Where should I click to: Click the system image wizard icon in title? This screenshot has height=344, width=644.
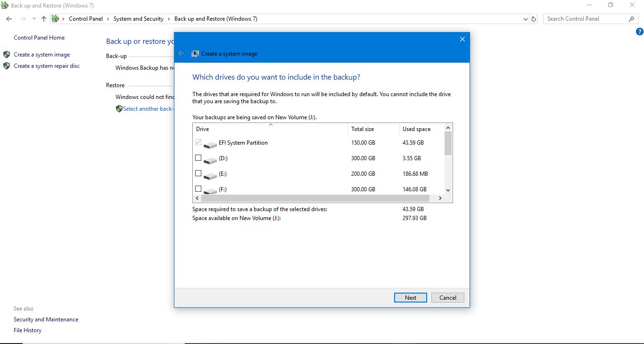pos(195,54)
